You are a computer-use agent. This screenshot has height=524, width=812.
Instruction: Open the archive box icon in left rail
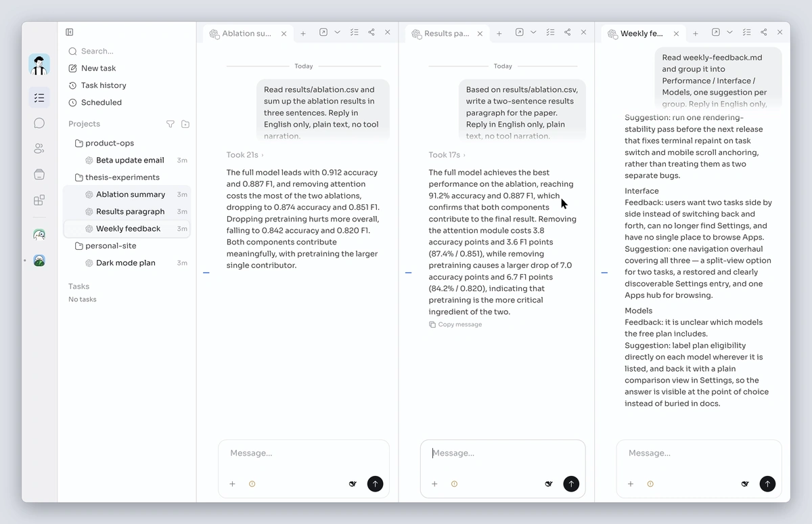tap(39, 175)
